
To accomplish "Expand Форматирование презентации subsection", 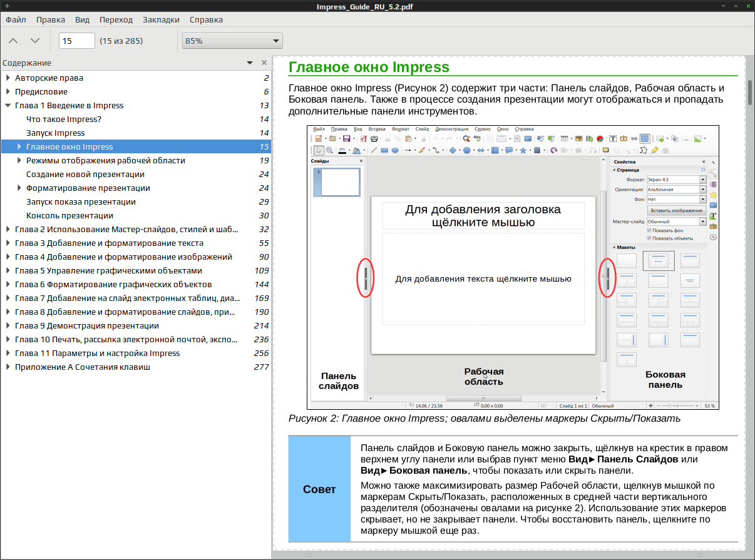I will (x=19, y=188).
